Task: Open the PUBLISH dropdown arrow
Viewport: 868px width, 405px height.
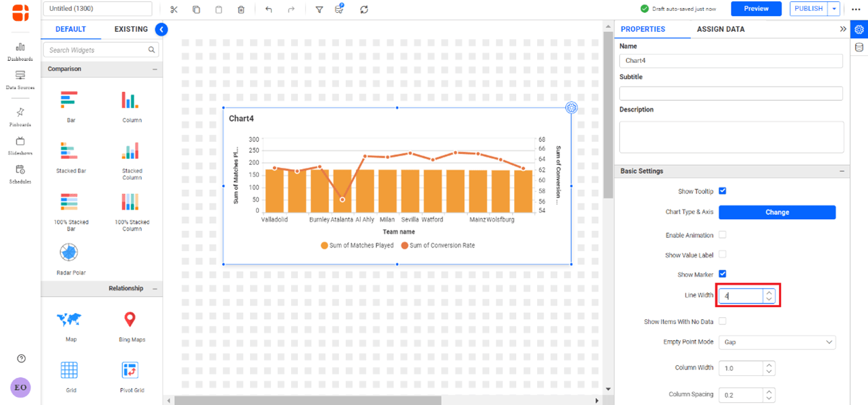Action: pos(835,9)
